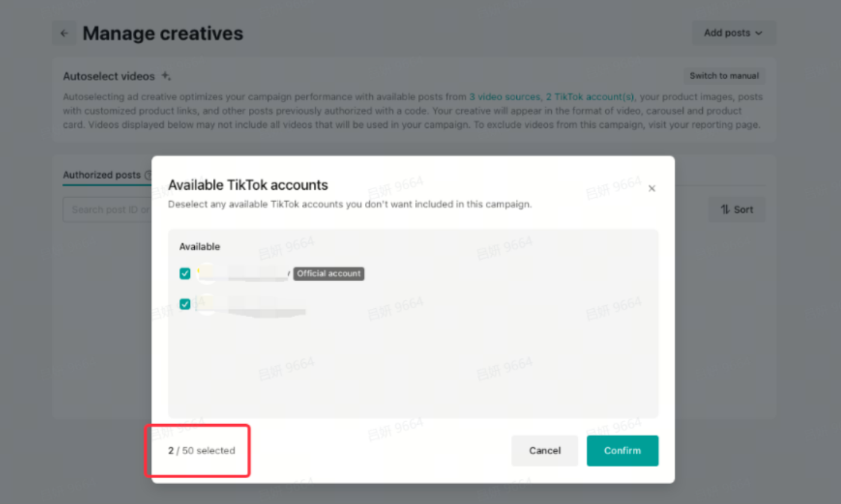Image resolution: width=841 pixels, height=504 pixels.
Task: Confirm the selected TikTok accounts
Action: click(622, 451)
